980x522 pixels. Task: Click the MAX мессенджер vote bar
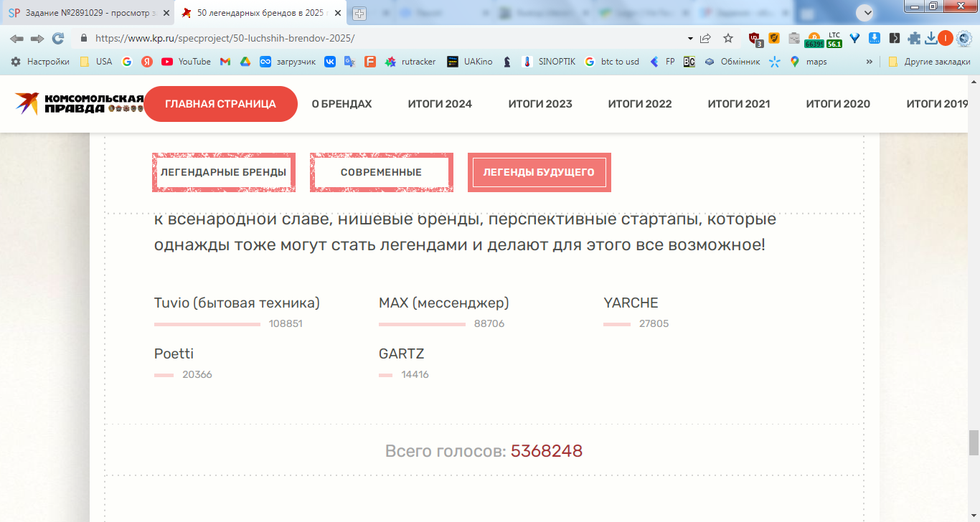coord(422,324)
